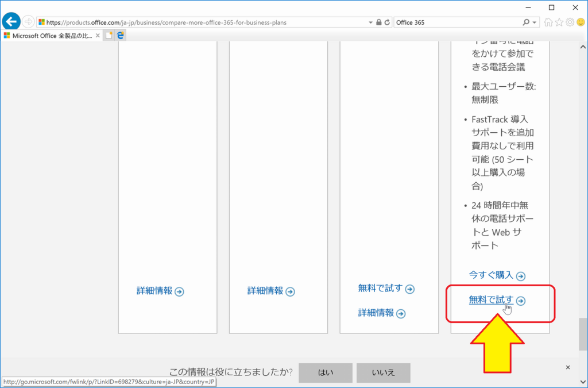Click the text FastTrack 導入 in the plan list
This screenshot has height=388, width=588.
500,120
